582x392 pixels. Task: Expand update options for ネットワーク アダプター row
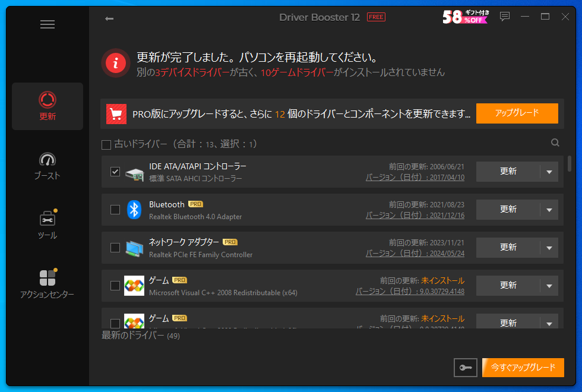pos(549,248)
